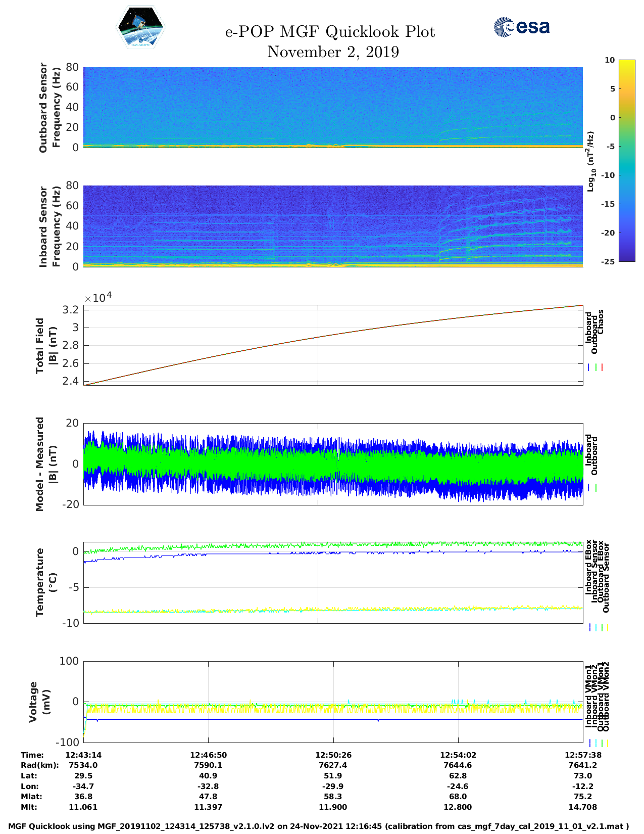Click the Inboard Sensor spectrogram panel
644x834 pixels.
point(333,226)
